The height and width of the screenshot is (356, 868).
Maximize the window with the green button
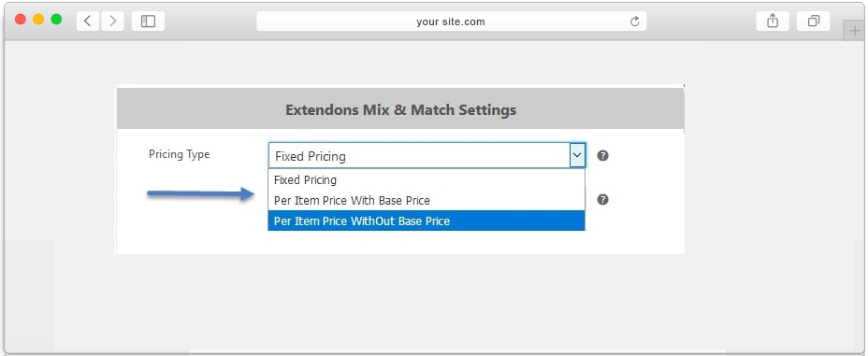[x=56, y=20]
